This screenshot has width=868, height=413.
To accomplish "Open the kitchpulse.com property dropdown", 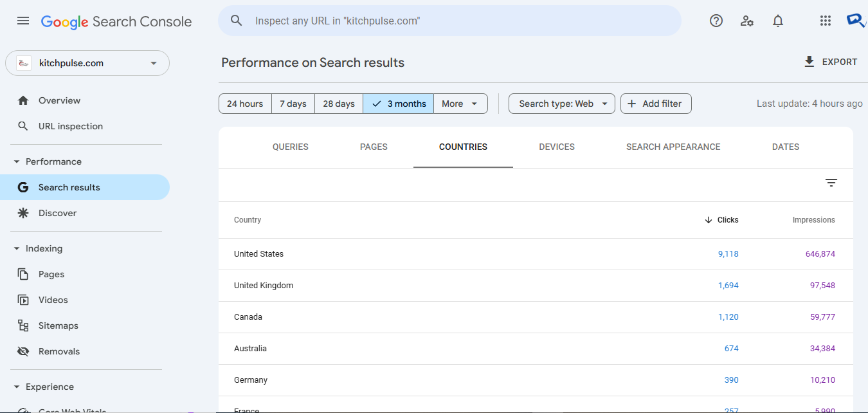I will (87, 63).
